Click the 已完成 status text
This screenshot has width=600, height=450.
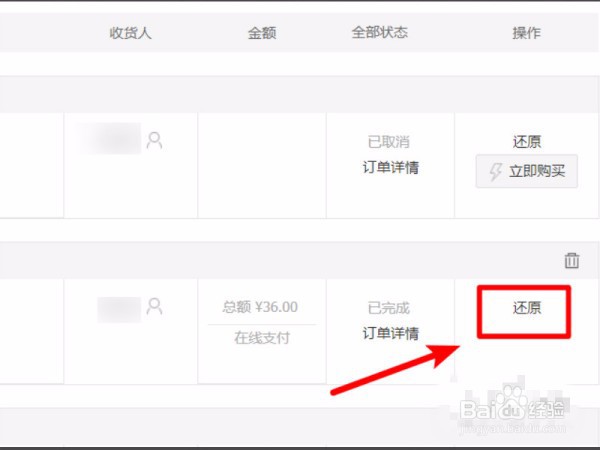389,308
